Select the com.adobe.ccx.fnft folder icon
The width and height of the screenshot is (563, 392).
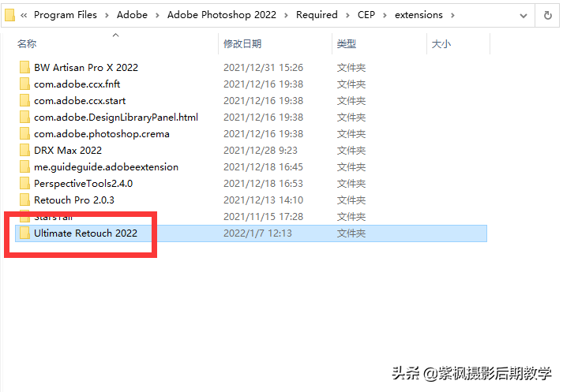pos(24,84)
